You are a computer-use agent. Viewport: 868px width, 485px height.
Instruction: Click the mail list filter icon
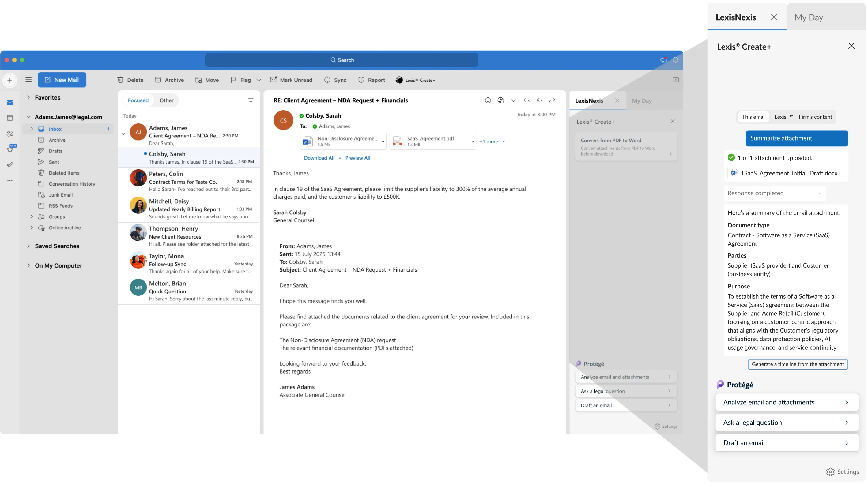[x=250, y=100]
